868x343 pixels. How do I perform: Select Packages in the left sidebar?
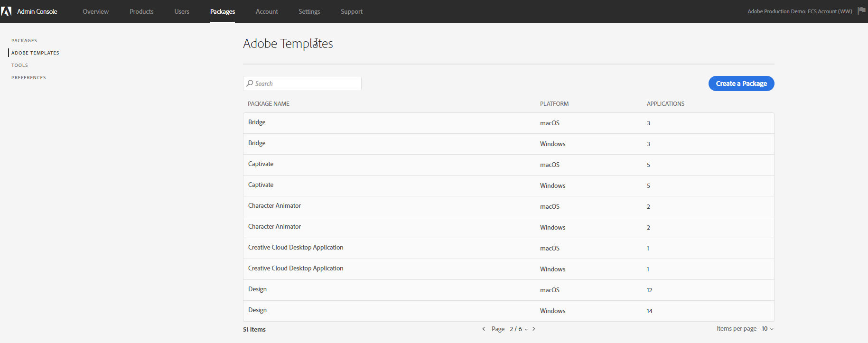(24, 41)
